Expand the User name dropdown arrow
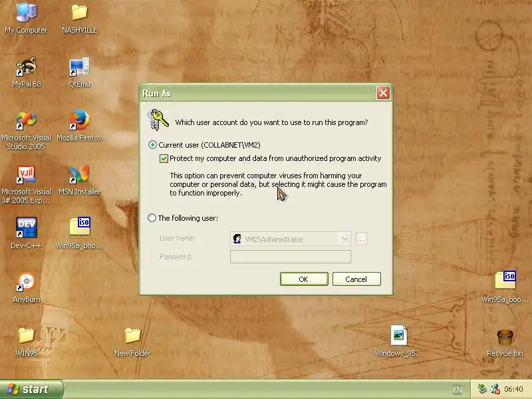The height and width of the screenshot is (399, 532). [x=344, y=239]
